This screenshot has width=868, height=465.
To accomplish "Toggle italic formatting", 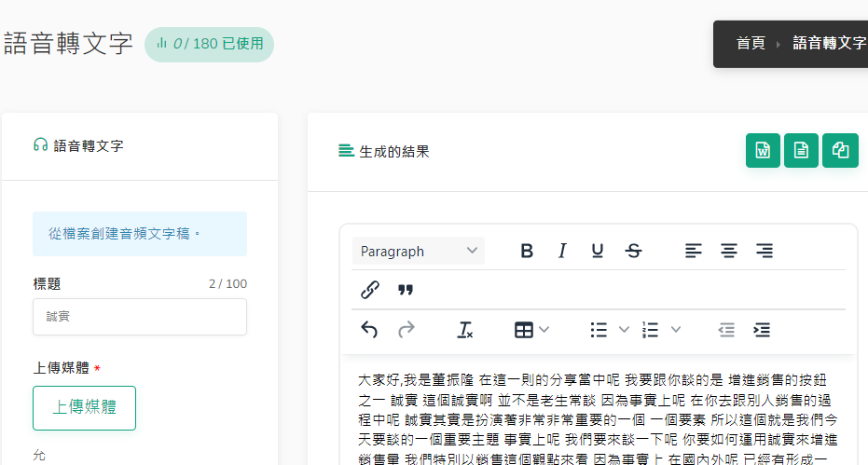I will click(562, 251).
